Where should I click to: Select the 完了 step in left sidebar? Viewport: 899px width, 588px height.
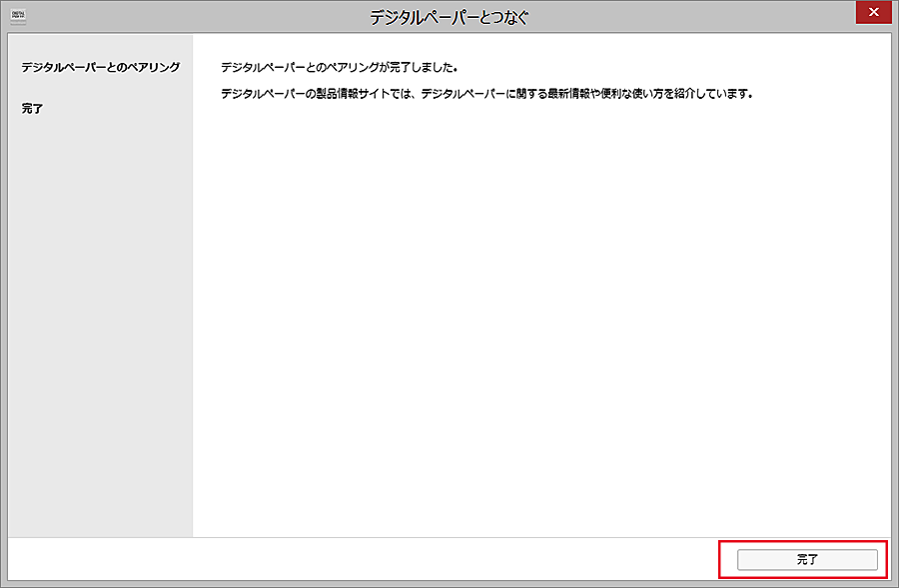point(32,108)
